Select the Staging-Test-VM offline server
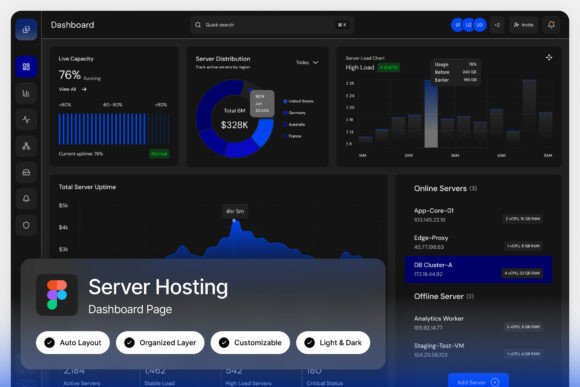Viewport: 580px width, 387px height. click(478, 350)
